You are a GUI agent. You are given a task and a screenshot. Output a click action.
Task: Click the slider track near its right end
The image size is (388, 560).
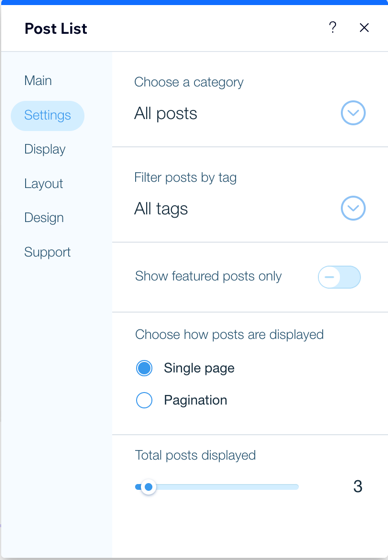tap(289, 487)
